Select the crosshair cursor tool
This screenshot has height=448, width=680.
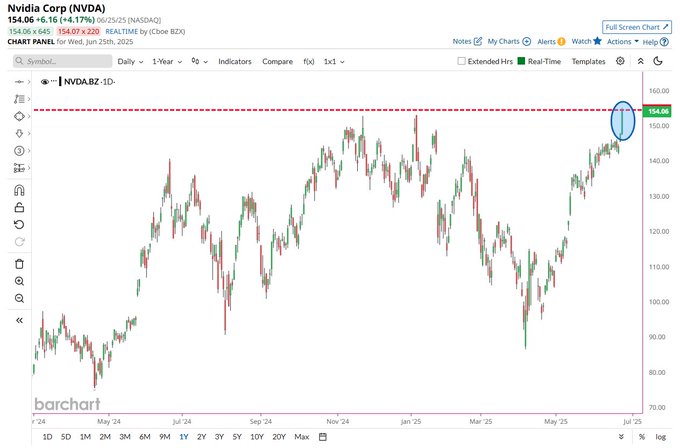19,82
